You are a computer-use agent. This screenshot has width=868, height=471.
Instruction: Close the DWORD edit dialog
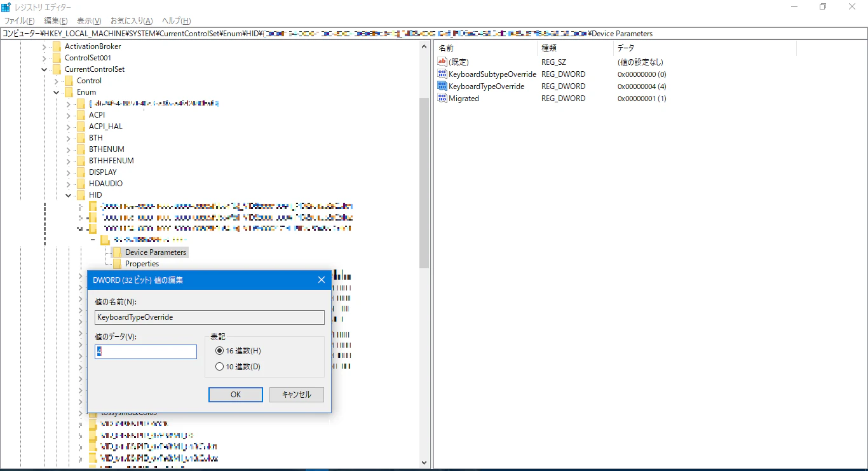coord(322,280)
